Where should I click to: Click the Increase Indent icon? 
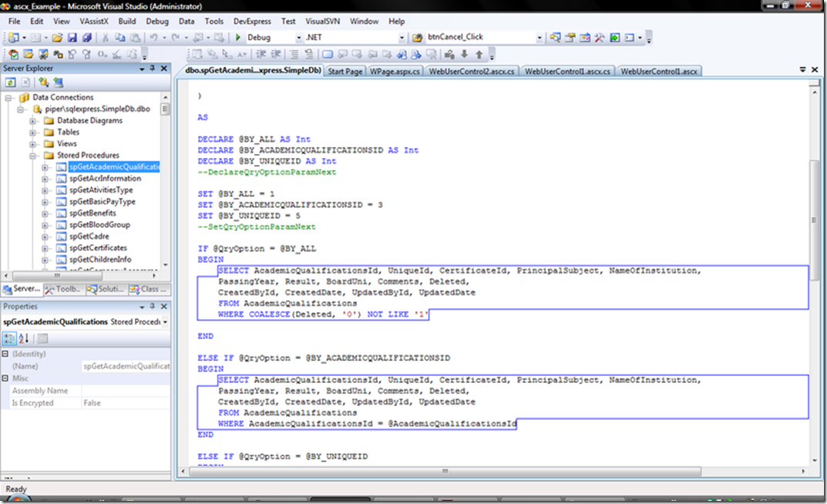pos(276,54)
